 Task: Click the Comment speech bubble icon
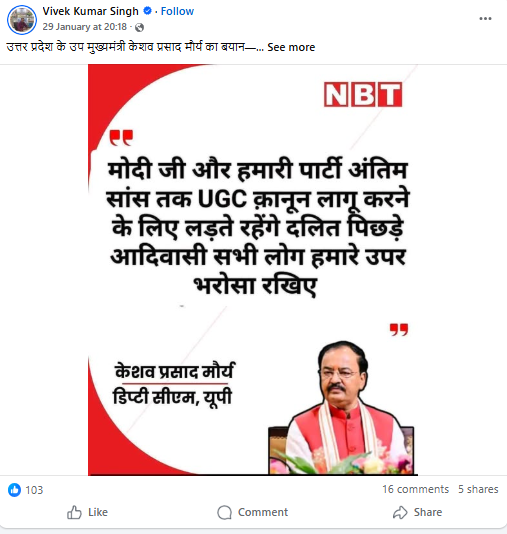click(224, 512)
